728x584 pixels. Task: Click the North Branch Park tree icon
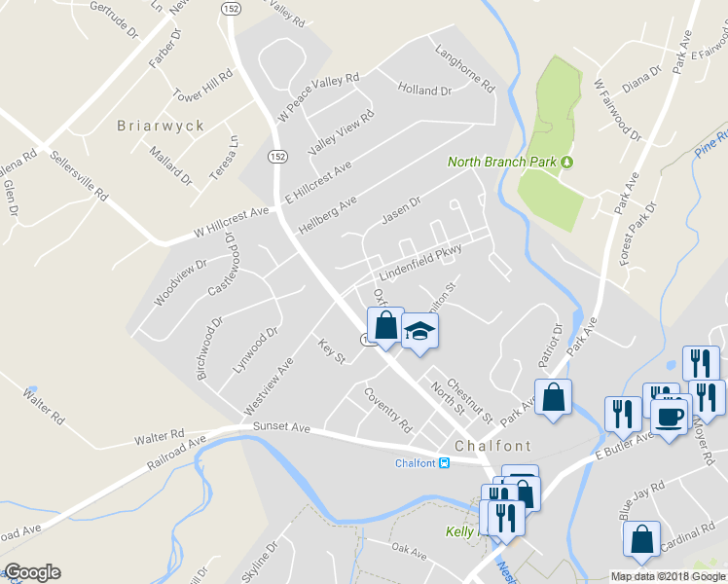click(x=566, y=162)
